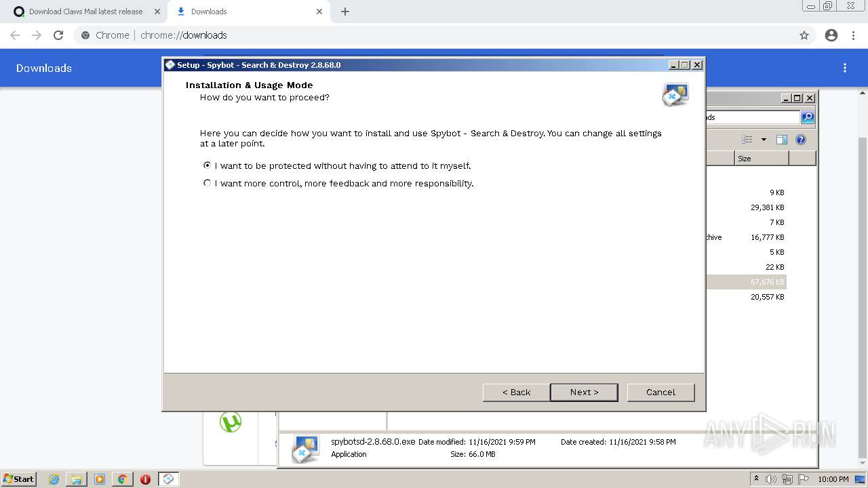Show hidden system tray icons
868x488 pixels.
(x=756, y=479)
